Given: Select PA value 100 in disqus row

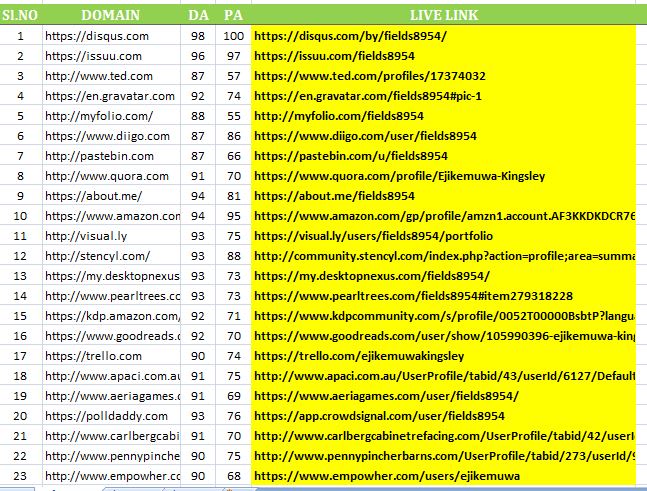Looking at the screenshot, I should click(x=234, y=36).
